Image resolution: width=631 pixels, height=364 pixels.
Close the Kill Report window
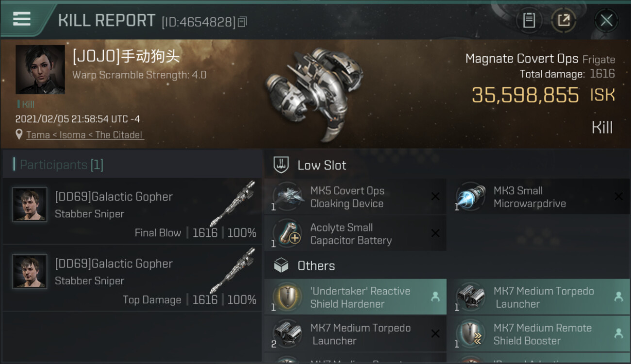pos(606,20)
